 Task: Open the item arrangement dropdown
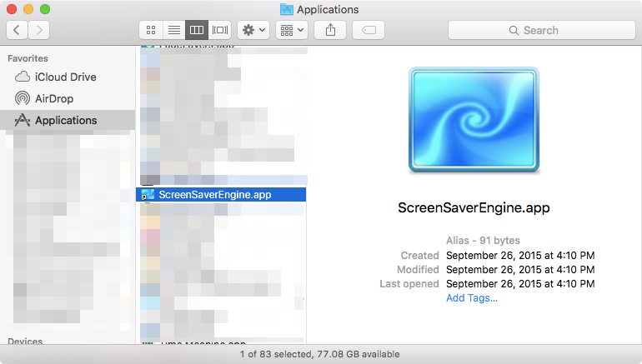(292, 30)
